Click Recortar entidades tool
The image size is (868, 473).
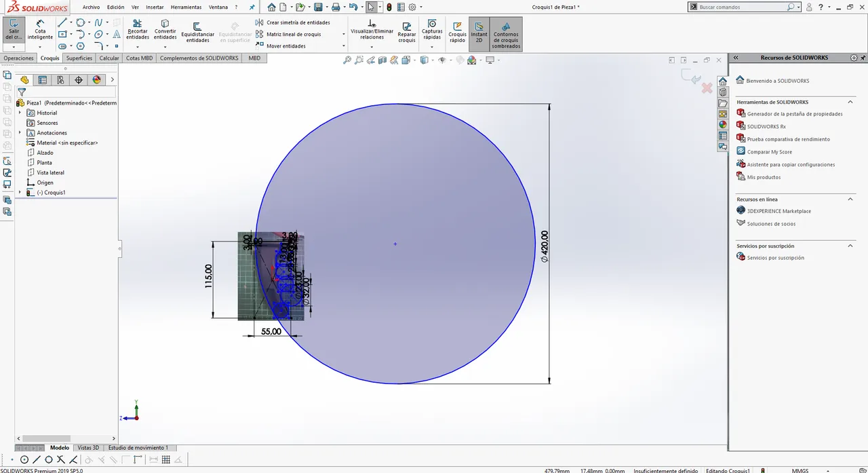coord(137,30)
